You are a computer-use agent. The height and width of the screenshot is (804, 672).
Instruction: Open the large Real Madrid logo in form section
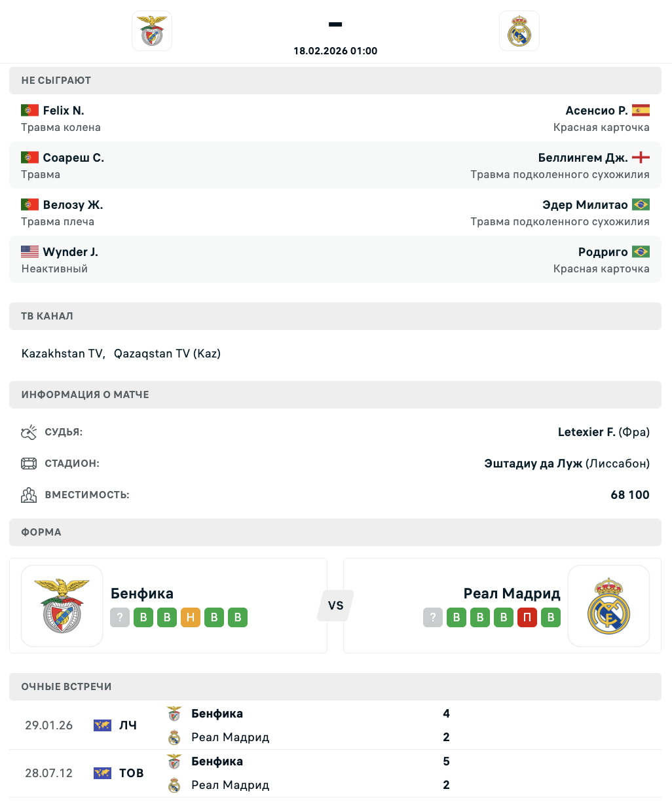[608, 606]
